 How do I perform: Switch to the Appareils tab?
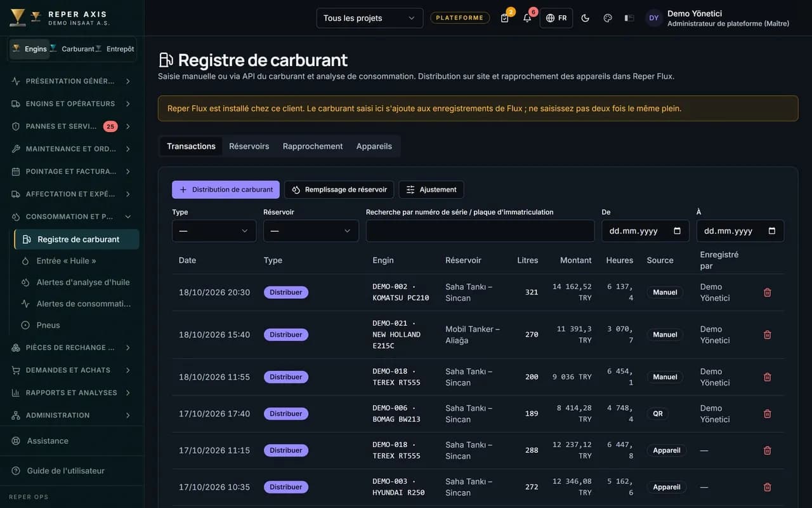point(374,146)
